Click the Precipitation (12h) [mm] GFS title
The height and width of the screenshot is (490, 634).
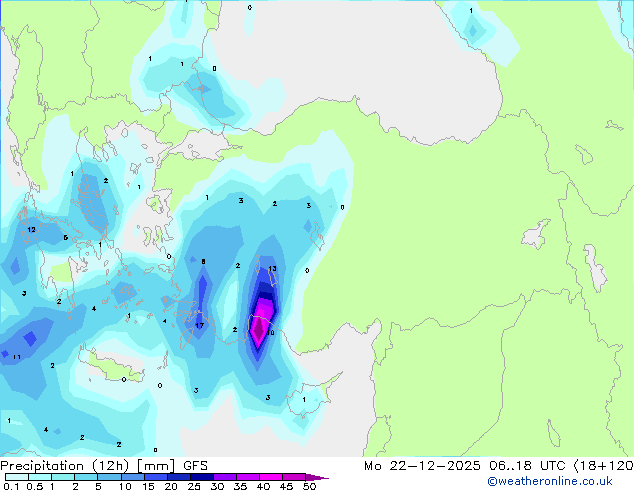click(104, 466)
